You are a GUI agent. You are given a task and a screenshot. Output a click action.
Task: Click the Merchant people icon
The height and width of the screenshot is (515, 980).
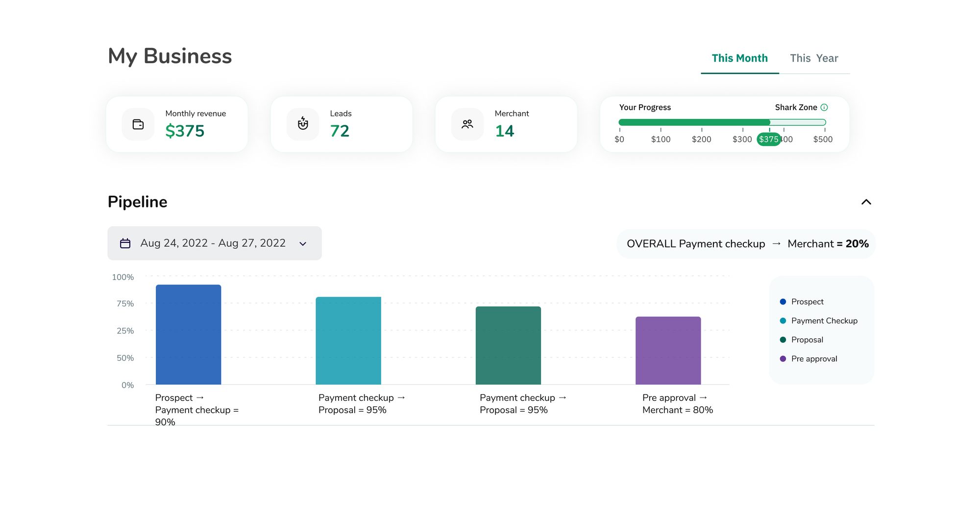pyautogui.click(x=467, y=124)
